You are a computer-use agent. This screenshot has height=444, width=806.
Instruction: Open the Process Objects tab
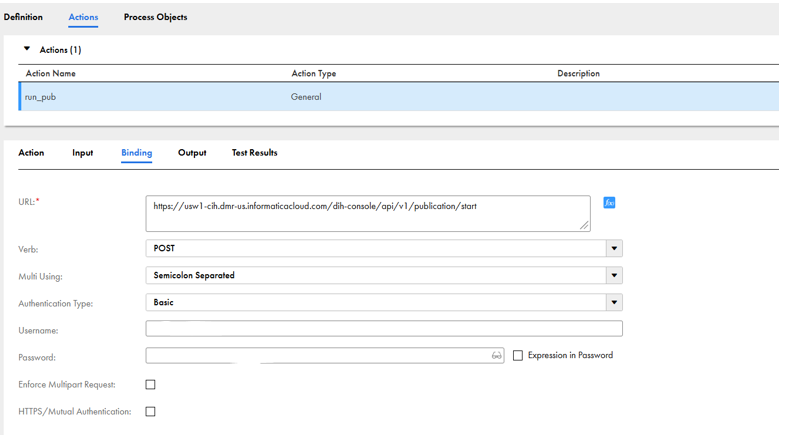pos(155,17)
